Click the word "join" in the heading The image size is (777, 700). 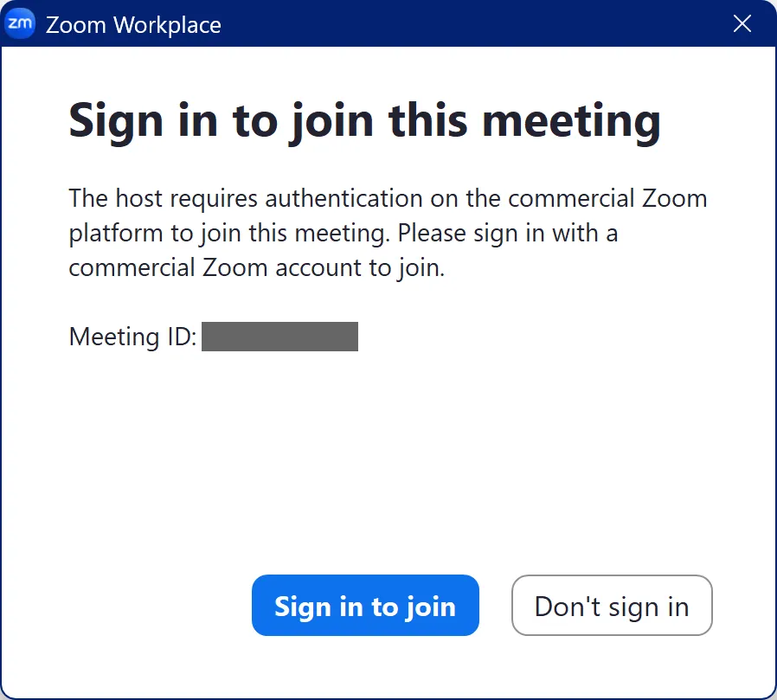[331, 120]
